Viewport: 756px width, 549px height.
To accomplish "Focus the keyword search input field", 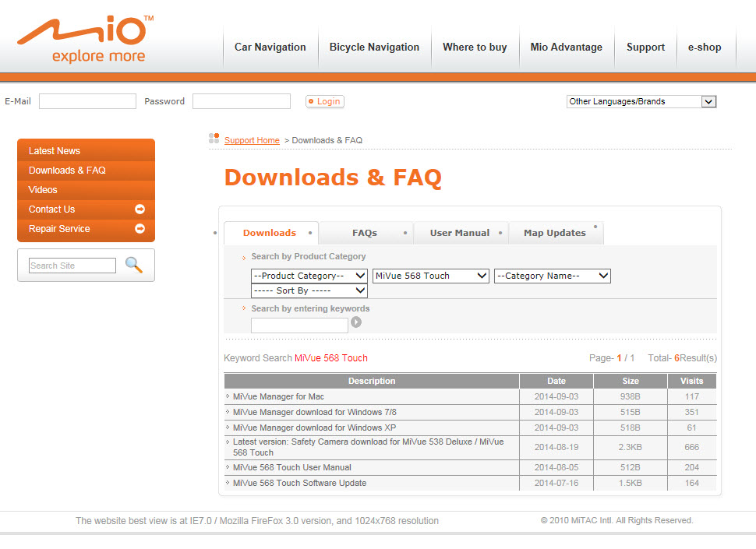I will [x=299, y=325].
